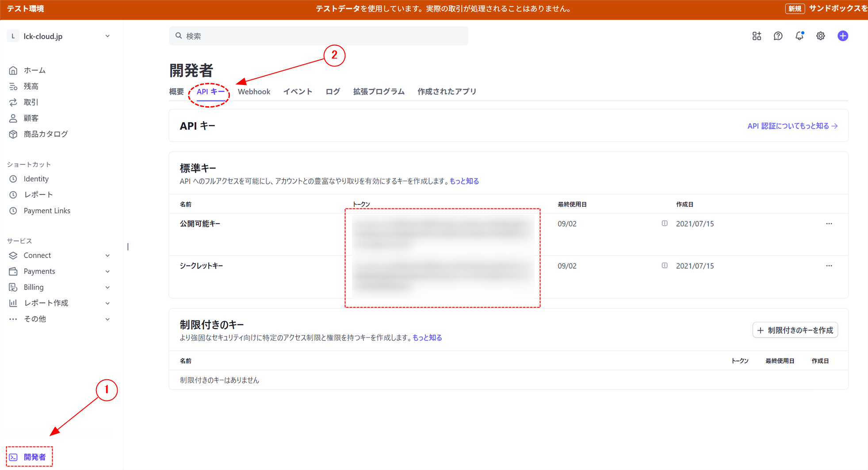Viewport: 868px width, 470px height.
Task: Open the 開発者 console at bottom left
Action: [29, 457]
